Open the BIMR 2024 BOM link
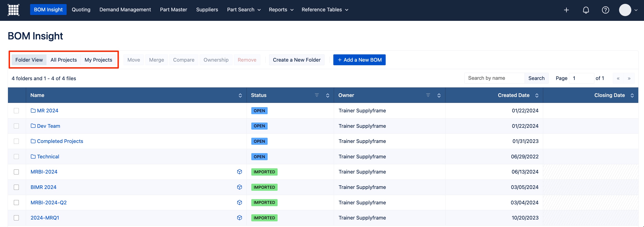The width and height of the screenshot is (644, 227). click(44, 187)
